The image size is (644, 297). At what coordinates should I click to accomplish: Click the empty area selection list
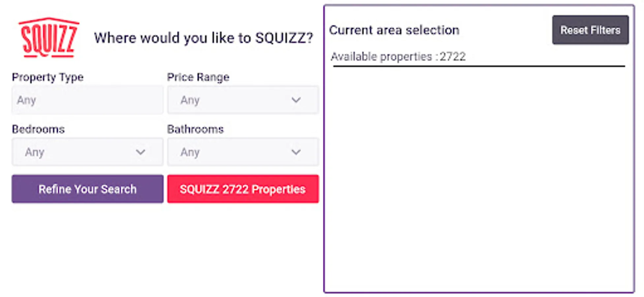point(479,178)
